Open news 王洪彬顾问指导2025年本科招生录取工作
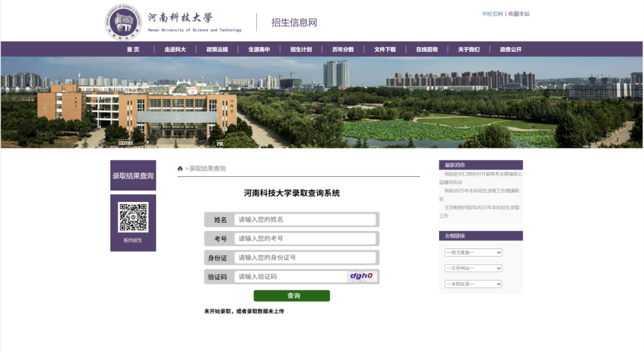 tap(479, 211)
